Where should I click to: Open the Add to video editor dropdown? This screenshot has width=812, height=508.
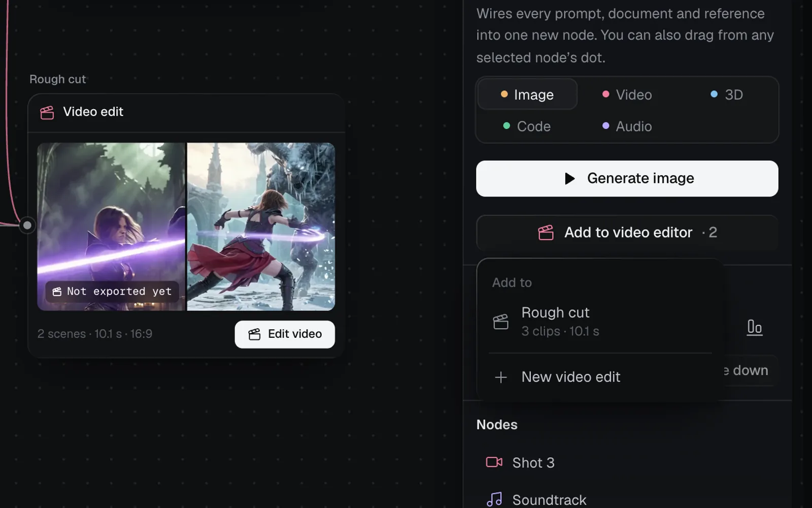point(627,233)
